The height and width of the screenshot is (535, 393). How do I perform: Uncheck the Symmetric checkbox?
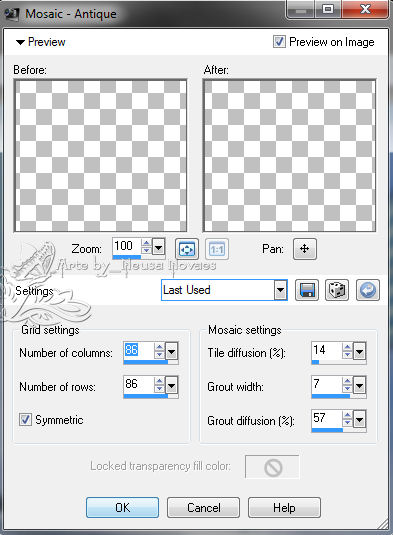coord(25,420)
